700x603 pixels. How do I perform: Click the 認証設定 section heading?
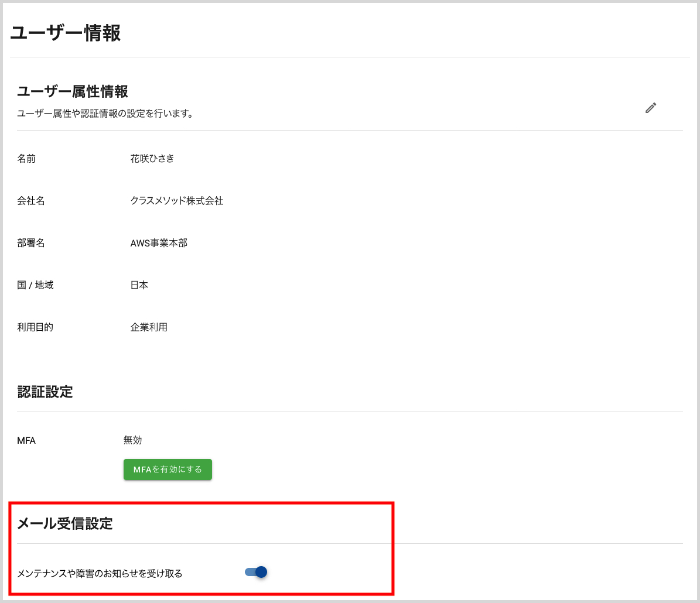tap(45, 392)
